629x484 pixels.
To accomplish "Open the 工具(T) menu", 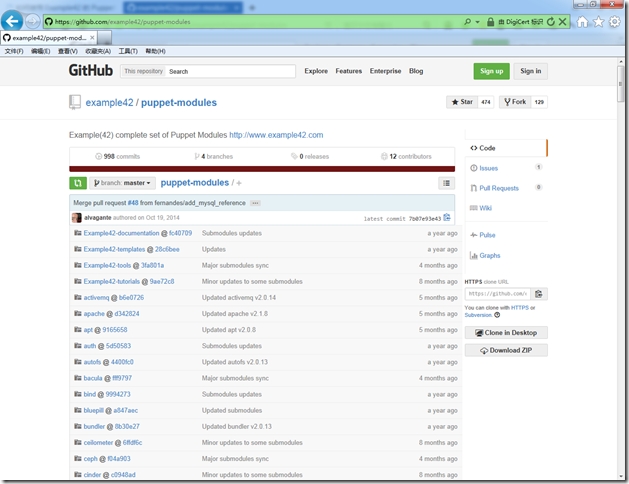I will point(128,51).
